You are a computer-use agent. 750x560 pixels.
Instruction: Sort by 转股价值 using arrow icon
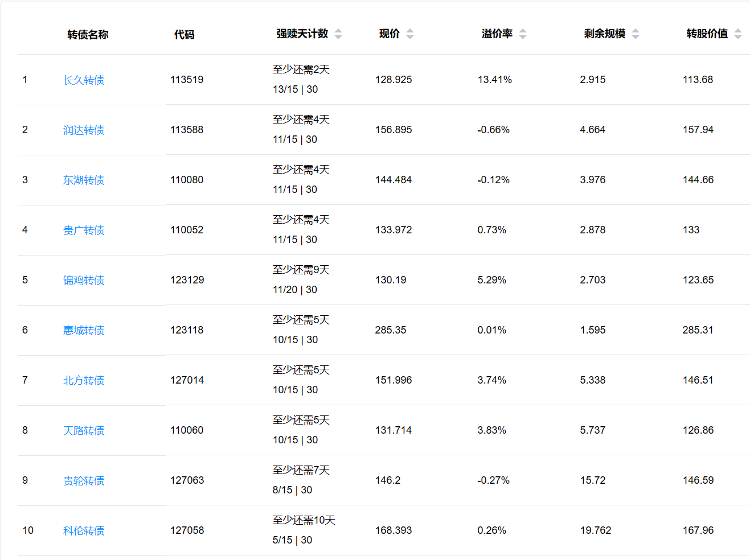(738, 34)
